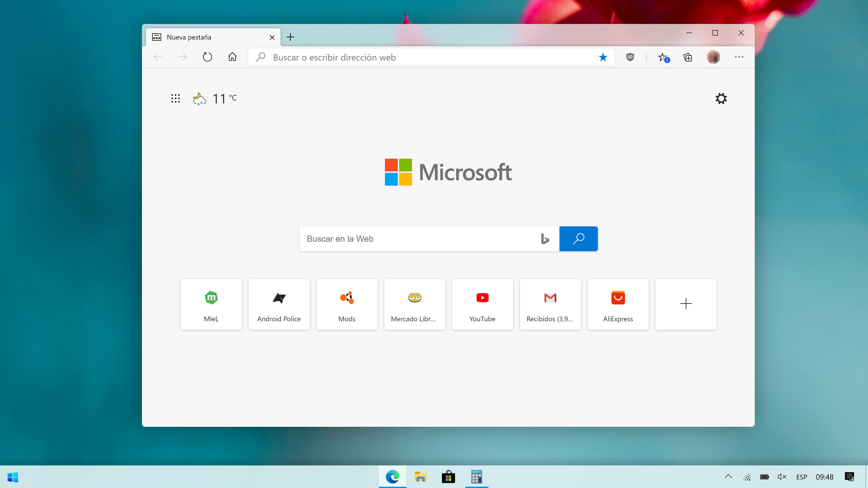Open Mercado Libre shortcut
This screenshot has height=488, width=868.
pyautogui.click(x=414, y=304)
